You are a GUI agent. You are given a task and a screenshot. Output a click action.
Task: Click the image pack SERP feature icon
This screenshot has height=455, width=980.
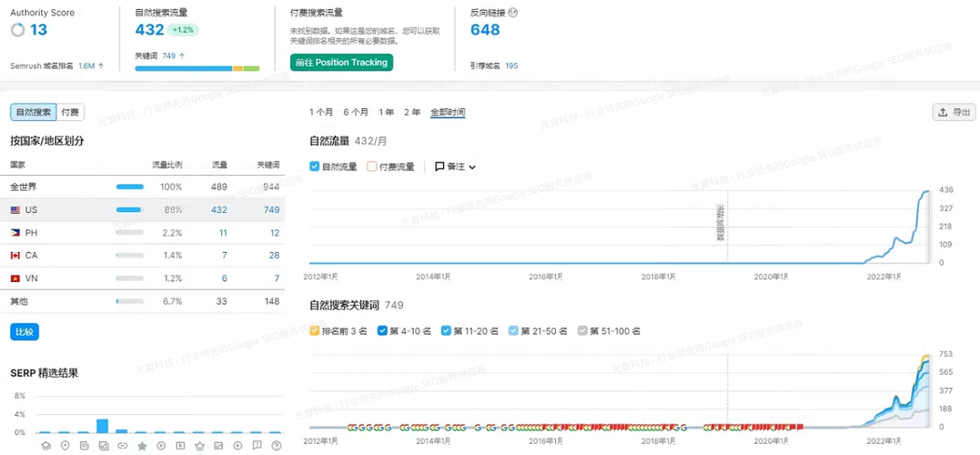tap(103, 446)
